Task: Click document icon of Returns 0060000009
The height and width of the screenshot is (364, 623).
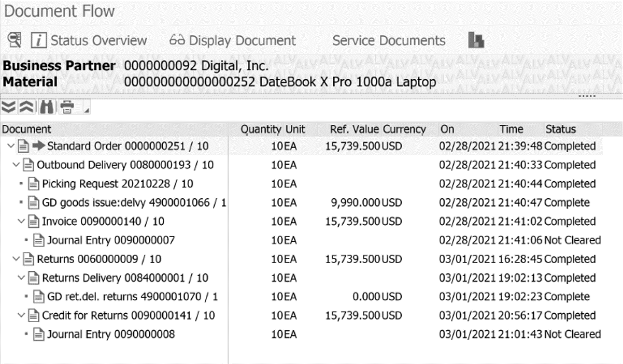Action: [x=29, y=259]
